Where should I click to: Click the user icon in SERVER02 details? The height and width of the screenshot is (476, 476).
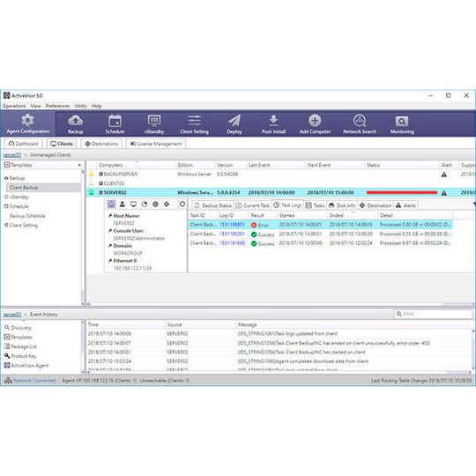123,205
